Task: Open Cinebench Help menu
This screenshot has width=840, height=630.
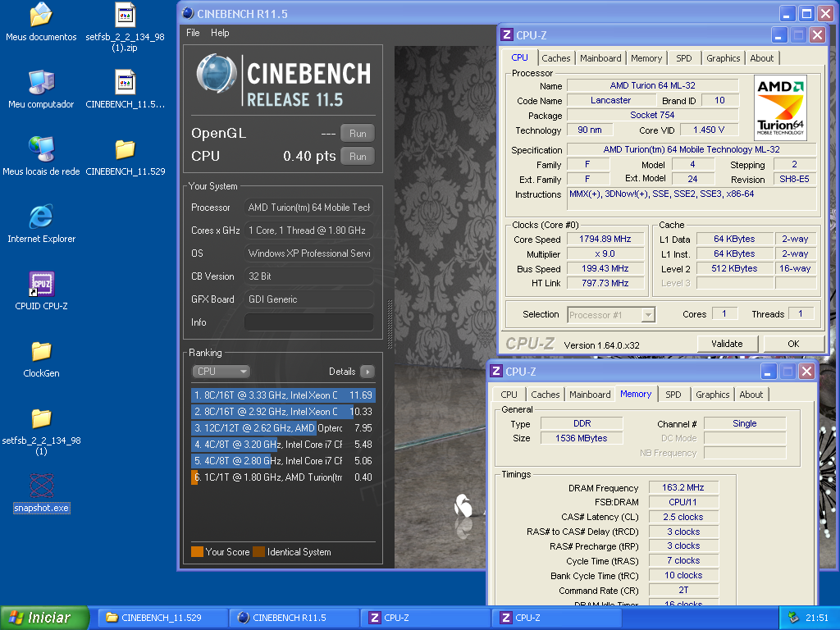Action: coord(220,33)
